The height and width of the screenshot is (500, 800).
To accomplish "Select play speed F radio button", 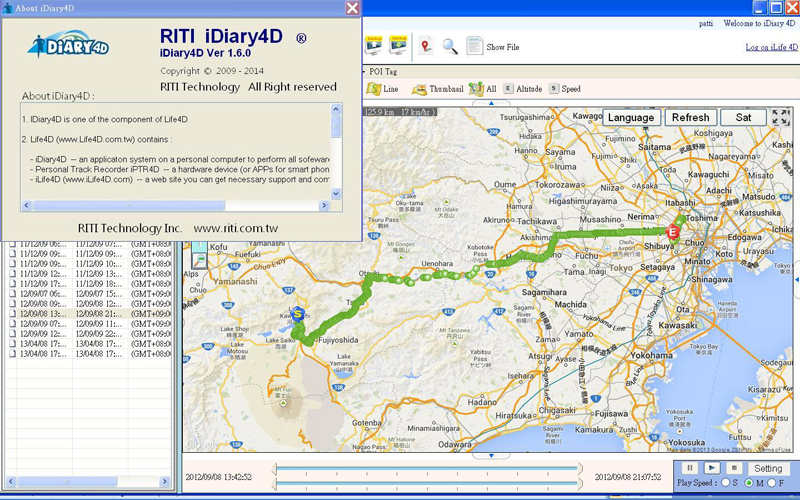I will [771, 483].
